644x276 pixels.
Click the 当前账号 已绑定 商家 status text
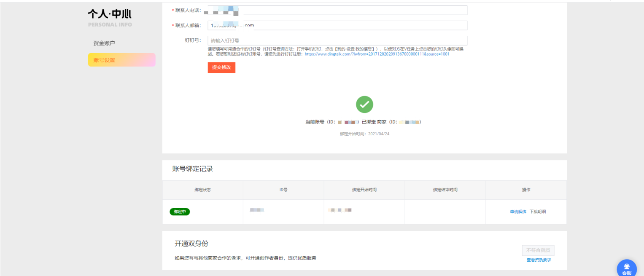pyautogui.click(x=363, y=122)
